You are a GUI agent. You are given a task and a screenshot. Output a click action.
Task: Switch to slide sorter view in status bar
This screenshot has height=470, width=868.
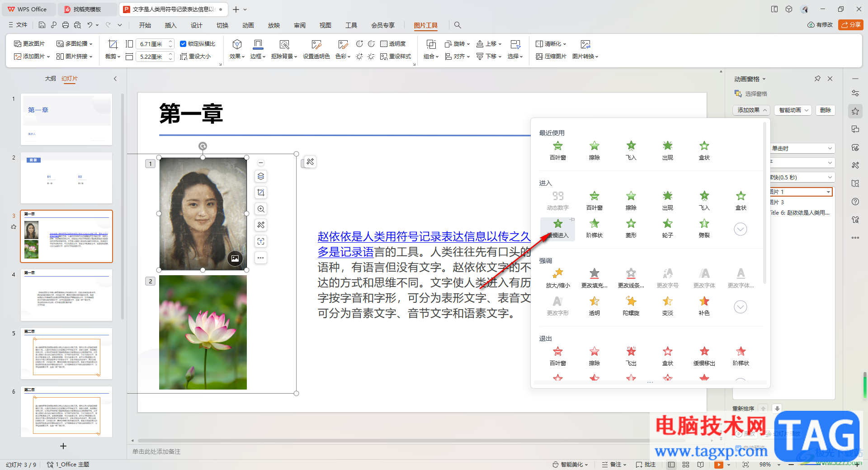point(686,464)
